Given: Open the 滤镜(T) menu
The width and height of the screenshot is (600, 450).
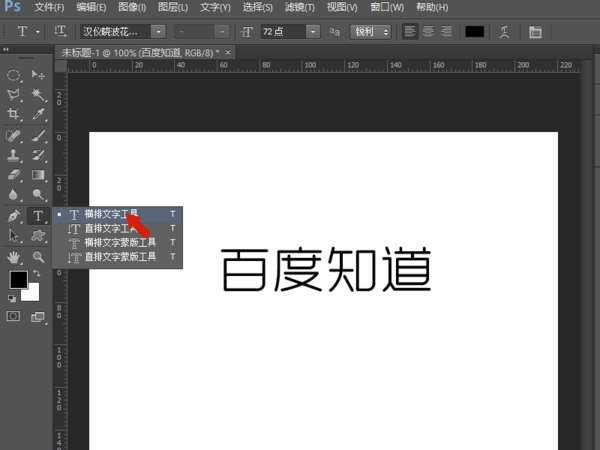Looking at the screenshot, I should [300, 7].
